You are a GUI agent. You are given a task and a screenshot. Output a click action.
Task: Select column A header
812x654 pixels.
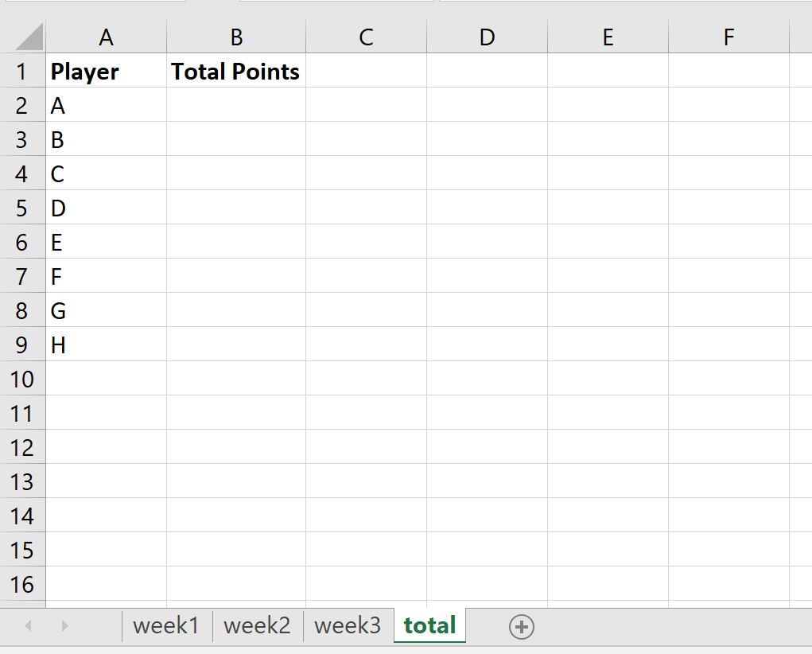tap(106, 37)
